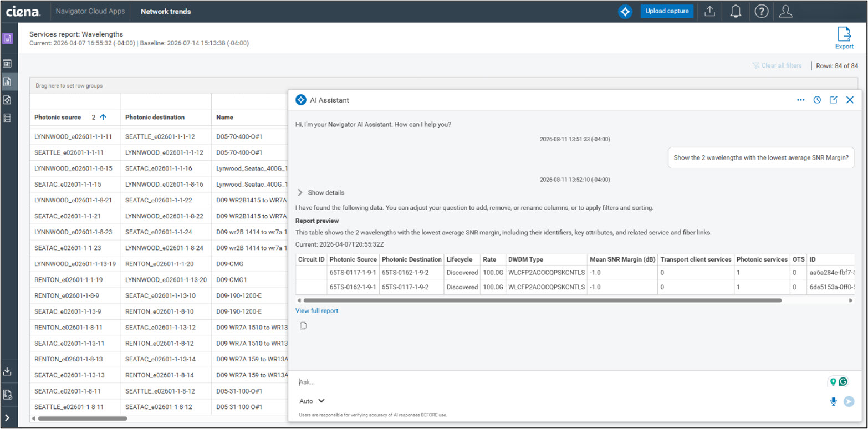
Task: Open the notifications bell
Action: [x=736, y=11]
